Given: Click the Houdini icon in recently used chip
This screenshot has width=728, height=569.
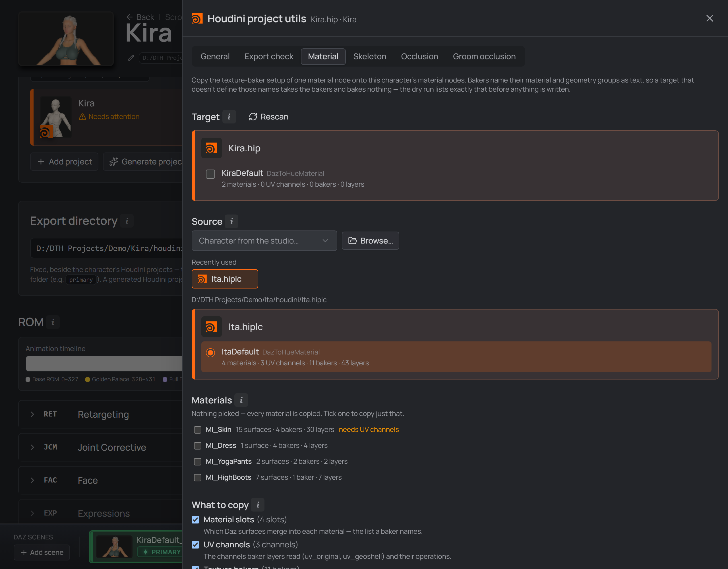Looking at the screenshot, I should (202, 279).
